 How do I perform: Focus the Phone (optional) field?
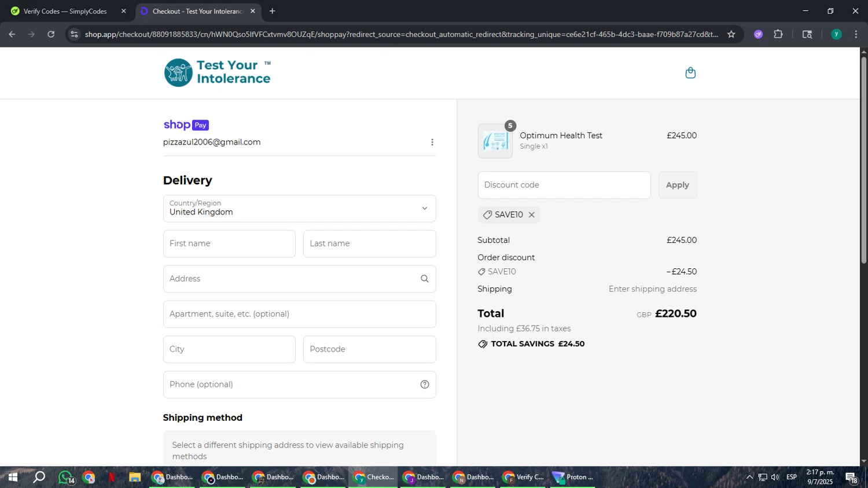tap(299, 385)
